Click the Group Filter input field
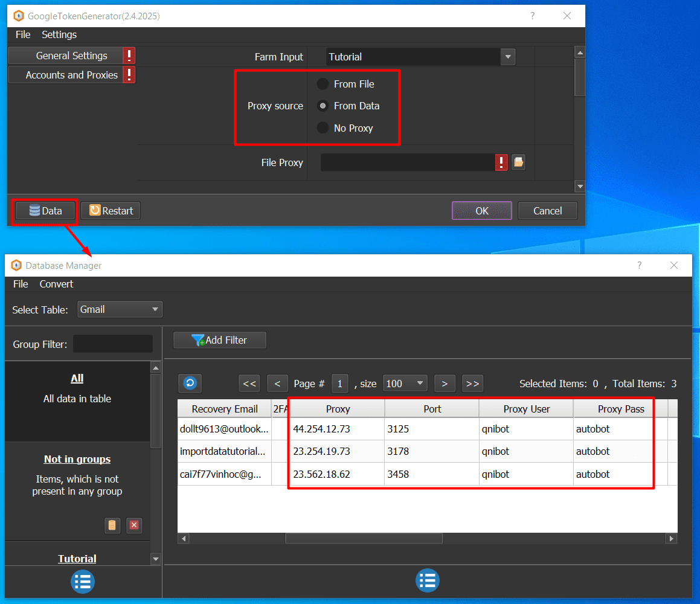700x604 pixels. pyautogui.click(x=113, y=344)
